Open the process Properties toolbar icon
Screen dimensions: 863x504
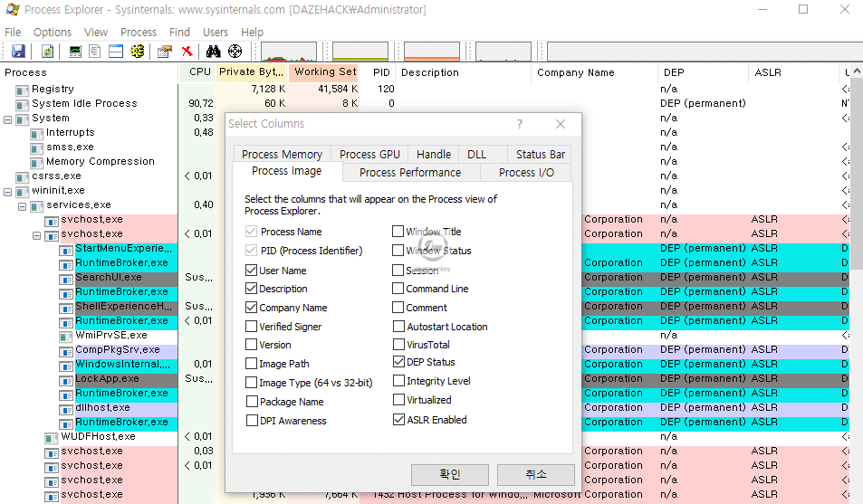coord(165,52)
